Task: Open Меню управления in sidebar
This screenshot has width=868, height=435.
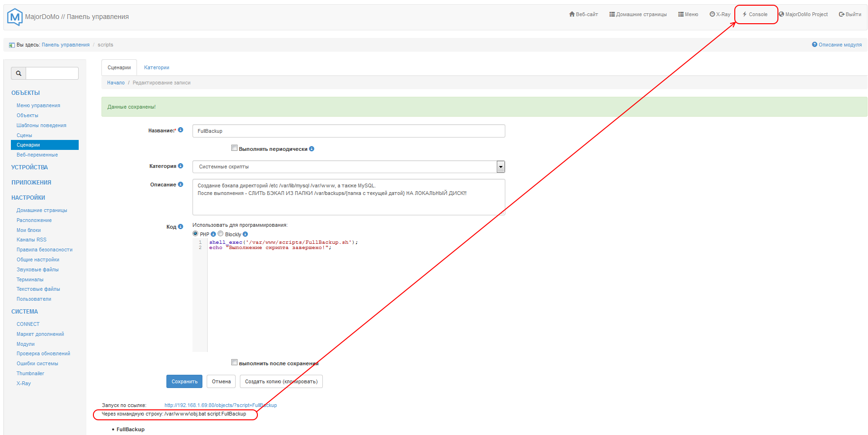Action: [x=38, y=105]
